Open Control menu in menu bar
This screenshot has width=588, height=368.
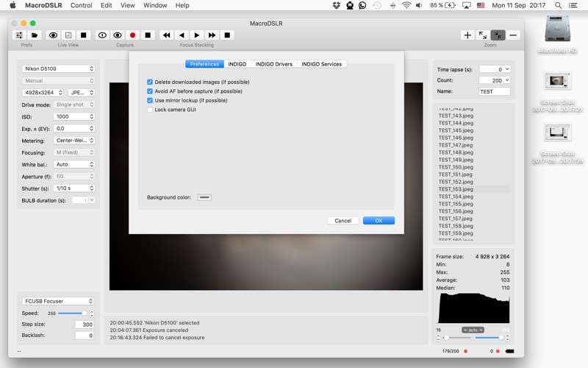click(82, 5)
